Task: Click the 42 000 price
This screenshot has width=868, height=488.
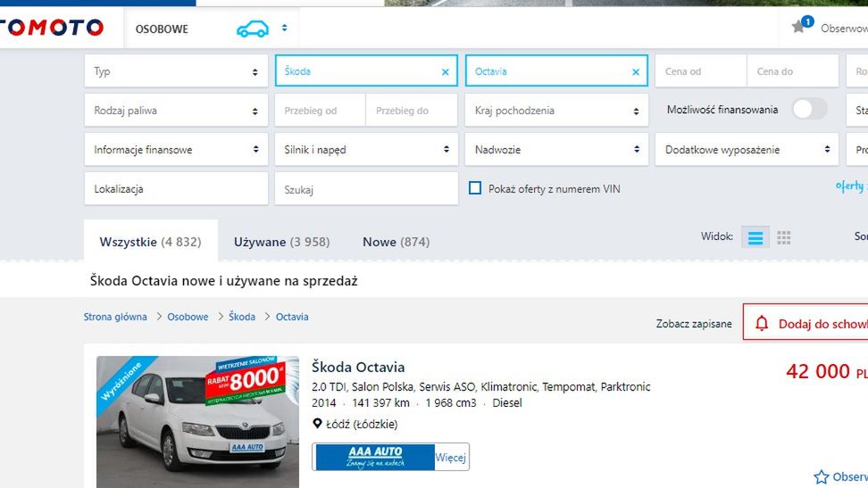Action: (x=818, y=371)
